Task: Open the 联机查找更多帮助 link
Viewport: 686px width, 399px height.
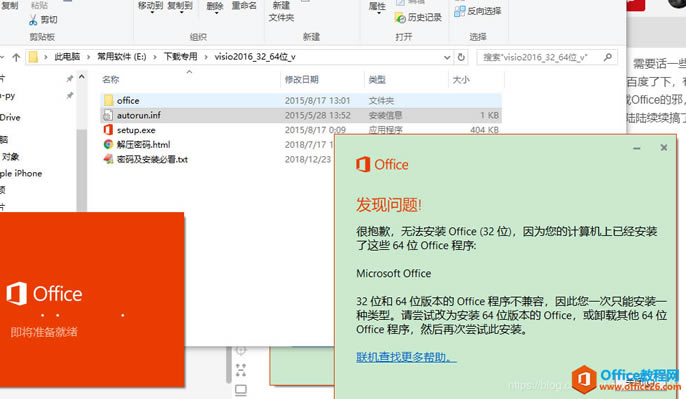Action: coord(406,357)
